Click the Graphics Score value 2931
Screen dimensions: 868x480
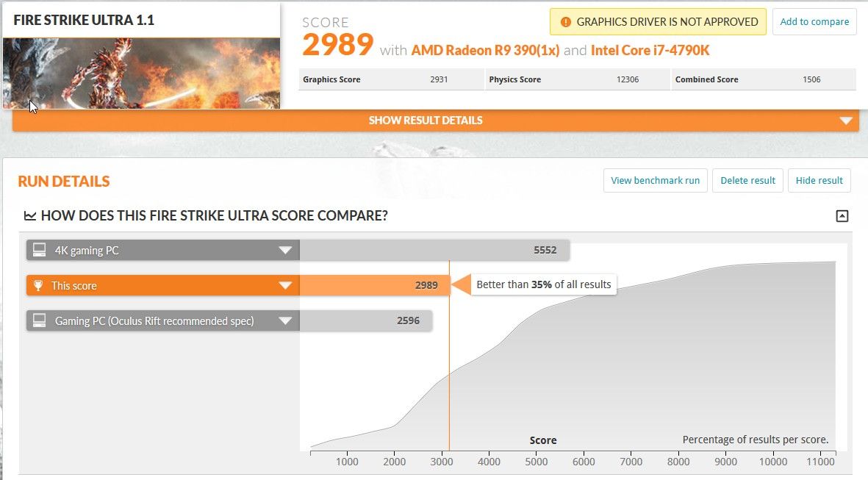point(439,79)
